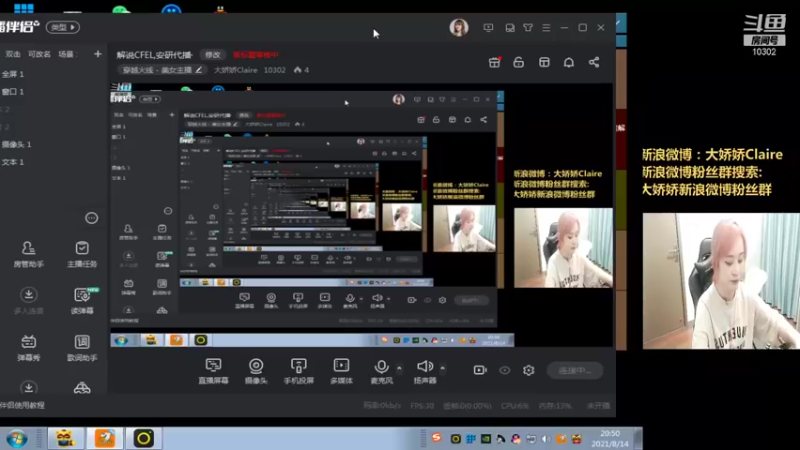
Task: Open the hamburger main menu
Action: [x=546, y=28]
